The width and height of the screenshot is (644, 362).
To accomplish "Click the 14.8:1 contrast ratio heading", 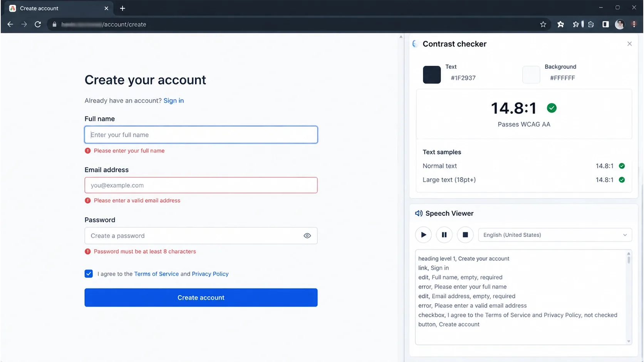I will click(514, 108).
